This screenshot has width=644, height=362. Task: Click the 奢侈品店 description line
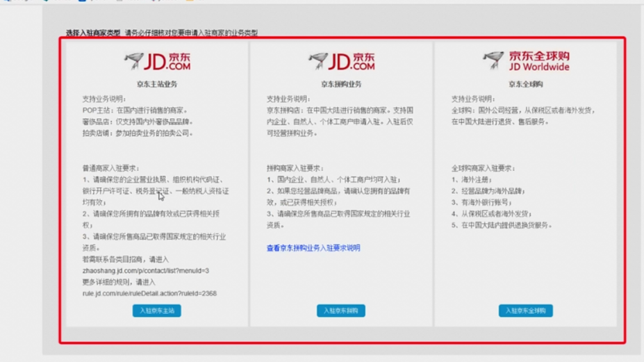[138, 122]
